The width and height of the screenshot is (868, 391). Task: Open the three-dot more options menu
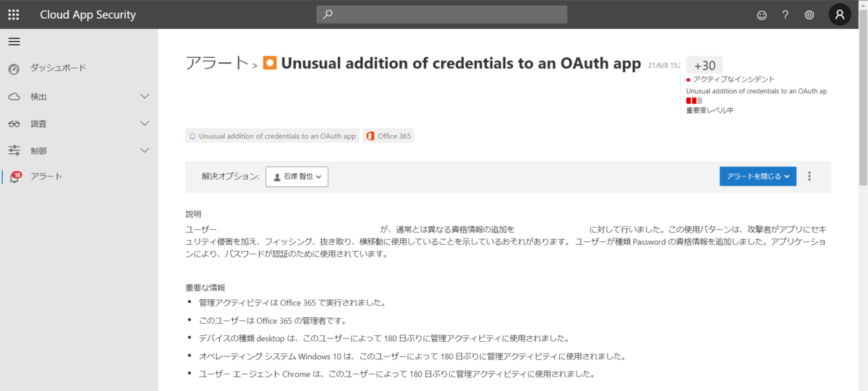pyautogui.click(x=809, y=176)
